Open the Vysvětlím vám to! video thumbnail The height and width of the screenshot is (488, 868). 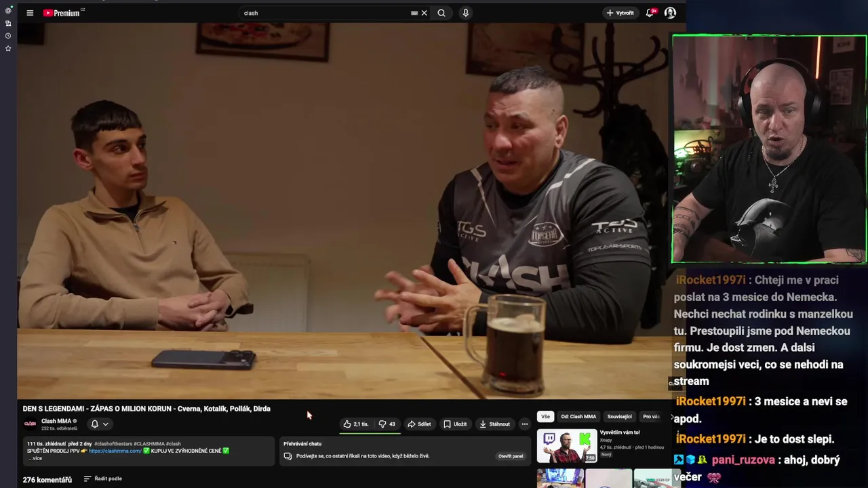[x=567, y=446]
